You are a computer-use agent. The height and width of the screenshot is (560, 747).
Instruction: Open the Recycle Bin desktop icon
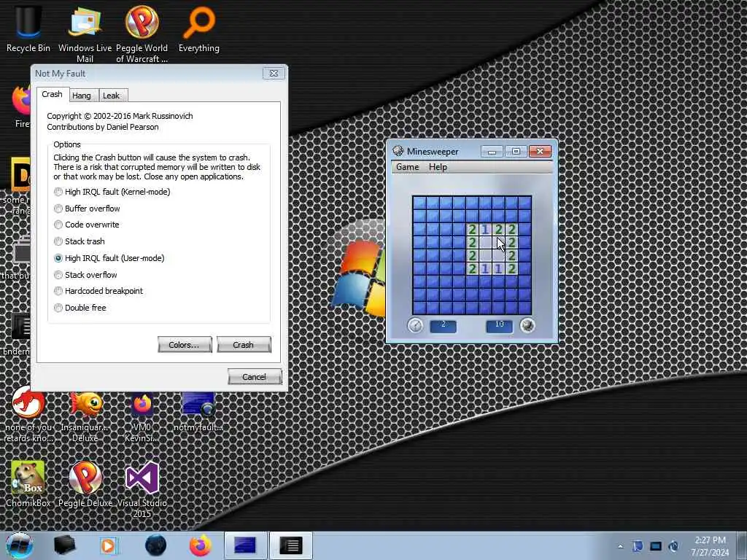point(28,28)
